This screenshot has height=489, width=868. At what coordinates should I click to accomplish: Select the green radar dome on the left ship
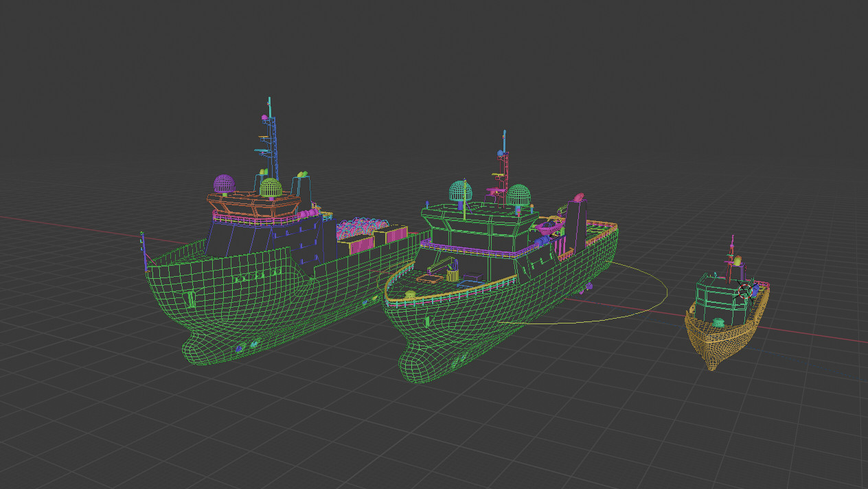point(271,186)
